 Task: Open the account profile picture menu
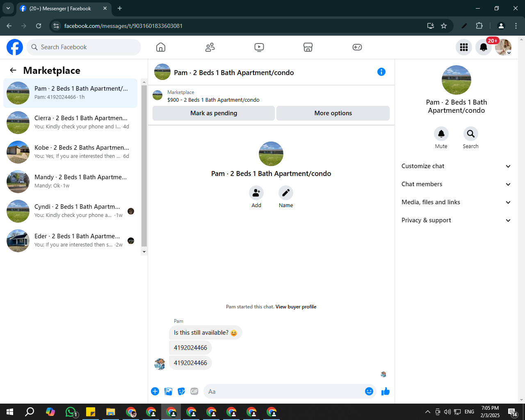pos(503,47)
